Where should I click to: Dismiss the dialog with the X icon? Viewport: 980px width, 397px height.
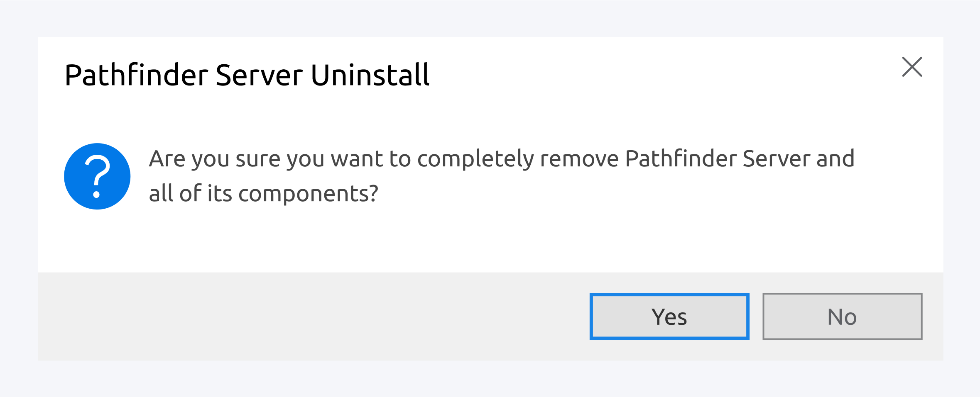click(912, 67)
